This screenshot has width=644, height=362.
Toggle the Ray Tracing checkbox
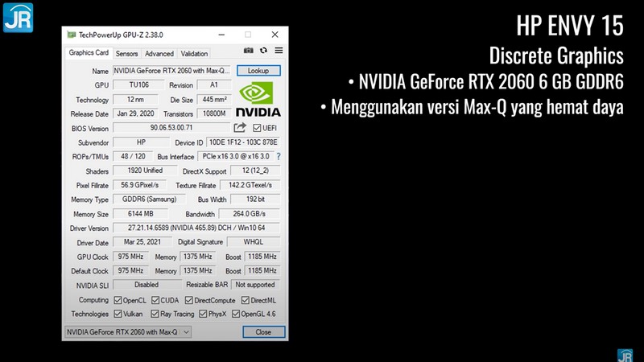pos(155,314)
